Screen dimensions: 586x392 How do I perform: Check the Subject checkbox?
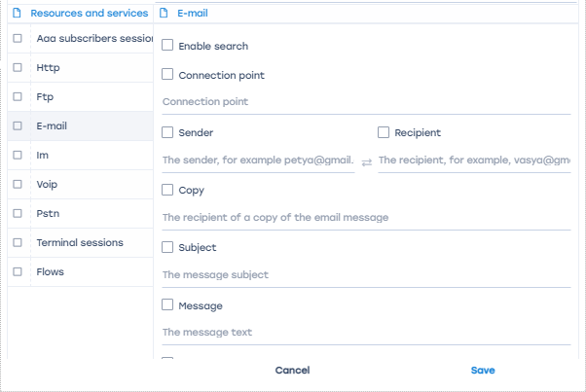[168, 247]
